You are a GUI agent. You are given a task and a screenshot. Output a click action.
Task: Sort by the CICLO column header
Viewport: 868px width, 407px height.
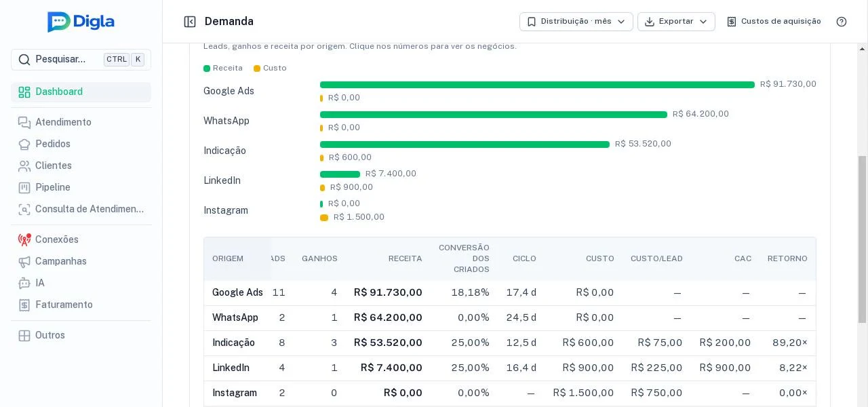coord(524,258)
